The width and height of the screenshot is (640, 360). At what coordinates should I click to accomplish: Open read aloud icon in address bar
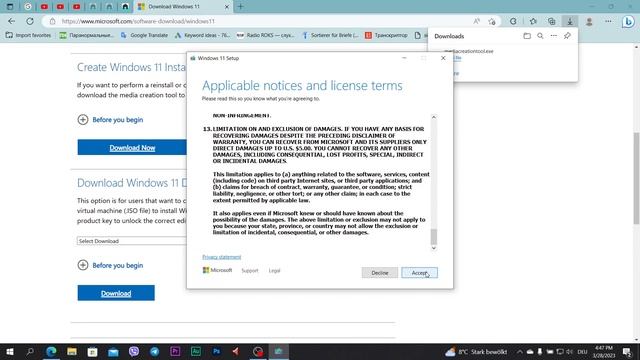tap(476, 21)
